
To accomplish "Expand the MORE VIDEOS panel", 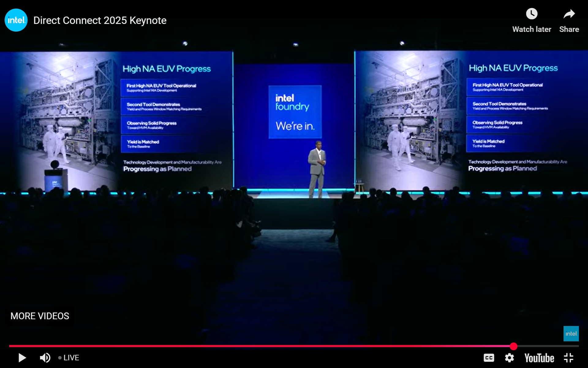I will pyautogui.click(x=40, y=316).
